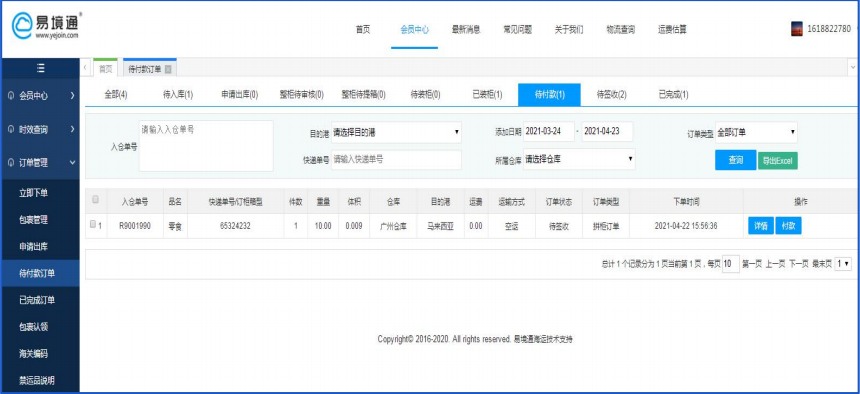Click the icon beside 时效查询 in the sidebar
Viewport: 860px width, 394px height.
[x=12, y=130]
